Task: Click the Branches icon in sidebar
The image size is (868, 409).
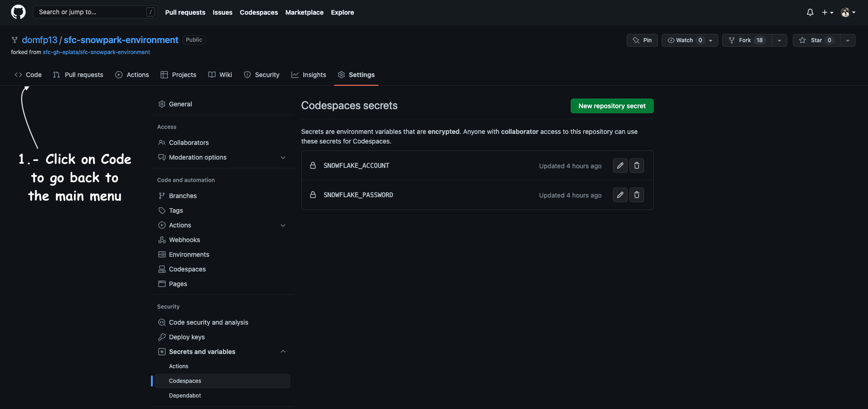Action: tap(162, 196)
